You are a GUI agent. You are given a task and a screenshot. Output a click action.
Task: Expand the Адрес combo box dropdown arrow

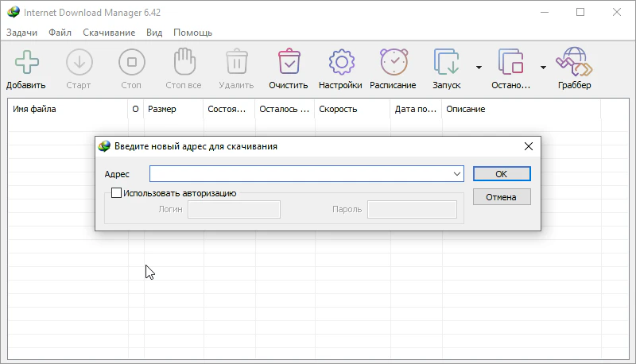click(456, 173)
